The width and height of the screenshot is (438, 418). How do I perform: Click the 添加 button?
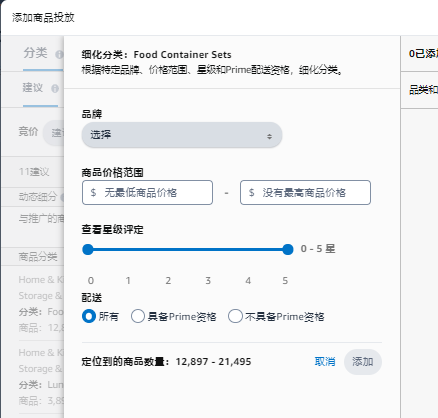(363, 362)
